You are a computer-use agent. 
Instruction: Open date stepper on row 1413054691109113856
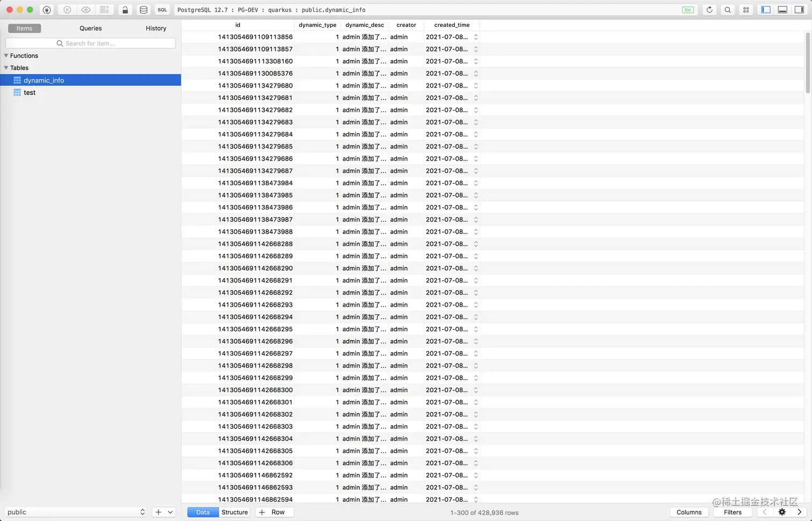click(476, 37)
